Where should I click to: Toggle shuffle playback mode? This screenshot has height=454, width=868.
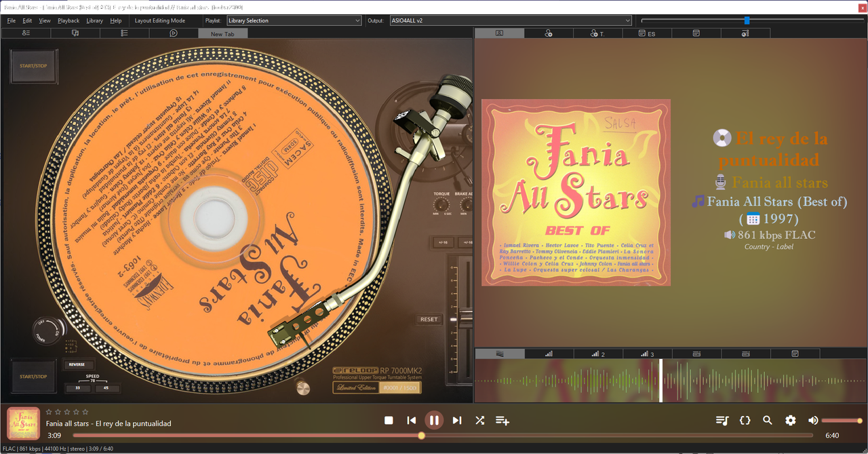pos(479,420)
